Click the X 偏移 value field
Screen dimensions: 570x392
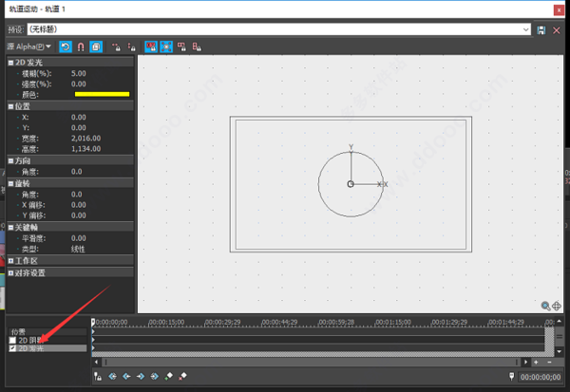[79, 205]
